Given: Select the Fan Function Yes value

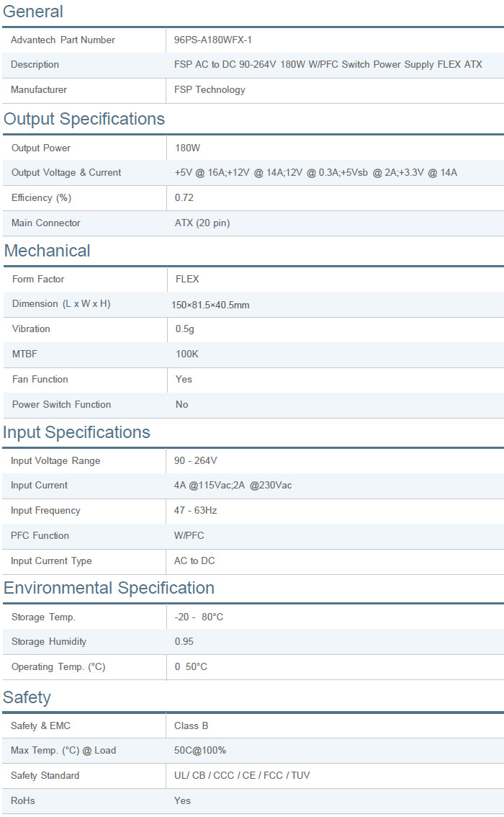Looking at the screenshot, I should pyautogui.click(x=184, y=379).
